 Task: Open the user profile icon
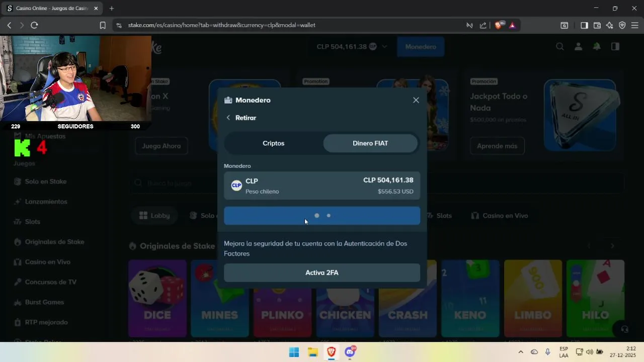578,46
